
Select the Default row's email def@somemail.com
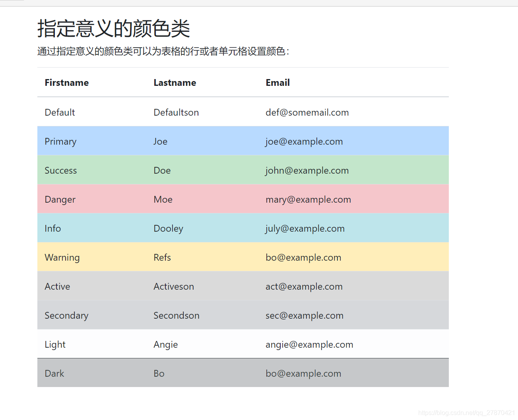pyautogui.click(x=307, y=112)
